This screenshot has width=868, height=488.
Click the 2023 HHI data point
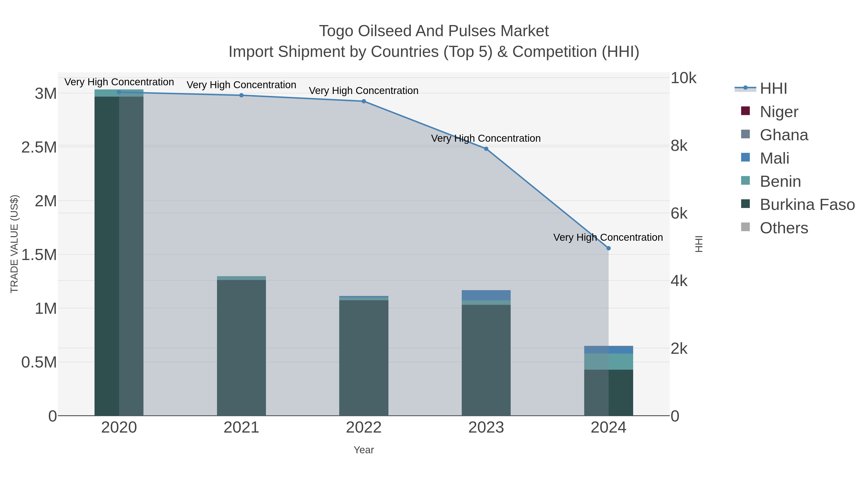pyautogui.click(x=486, y=148)
